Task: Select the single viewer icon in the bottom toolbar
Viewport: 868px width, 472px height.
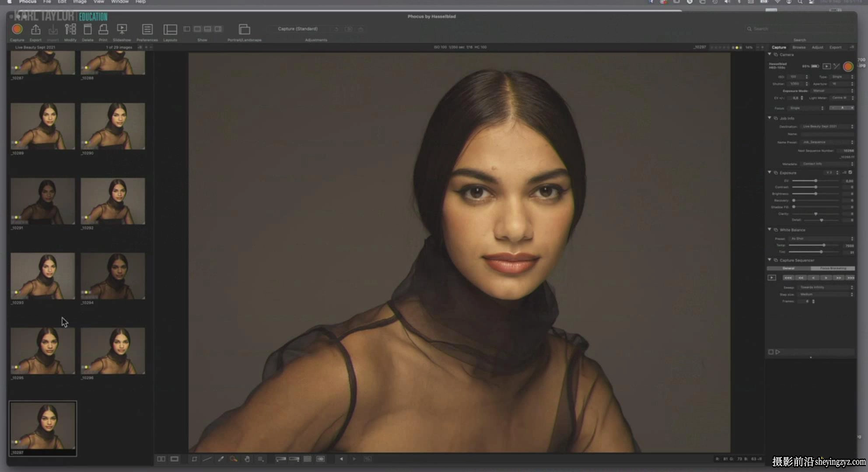Action: pyautogui.click(x=175, y=459)
